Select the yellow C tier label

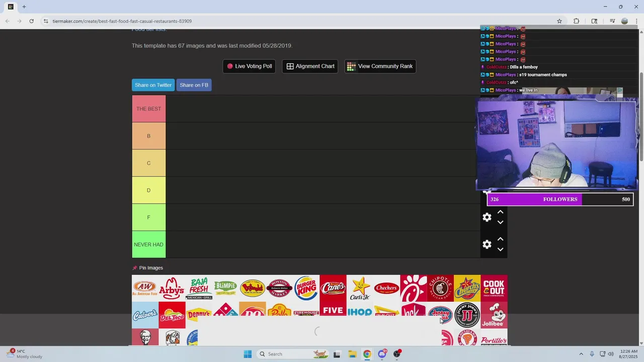[148, 163]
